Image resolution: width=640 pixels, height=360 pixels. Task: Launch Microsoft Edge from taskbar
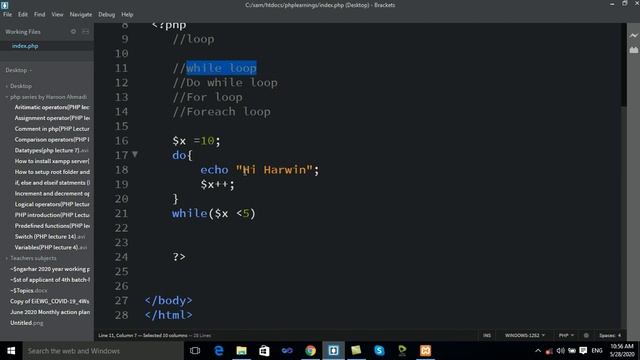tap(219, 351)
